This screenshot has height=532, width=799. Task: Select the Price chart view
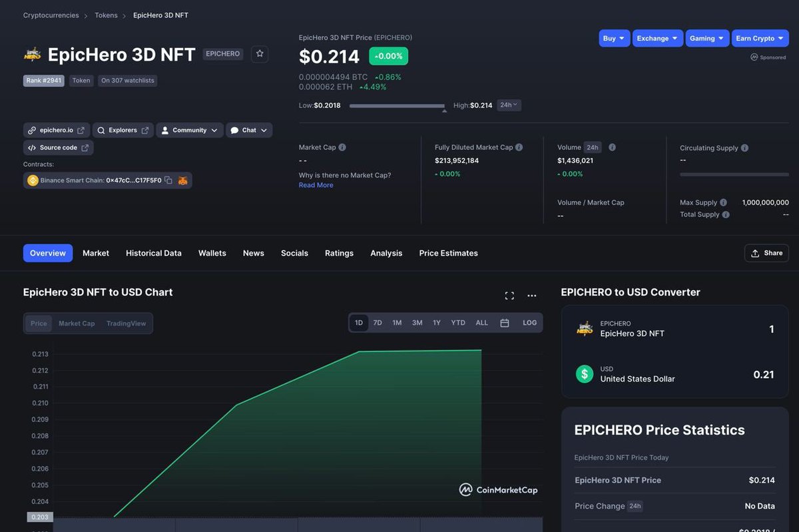39,324
